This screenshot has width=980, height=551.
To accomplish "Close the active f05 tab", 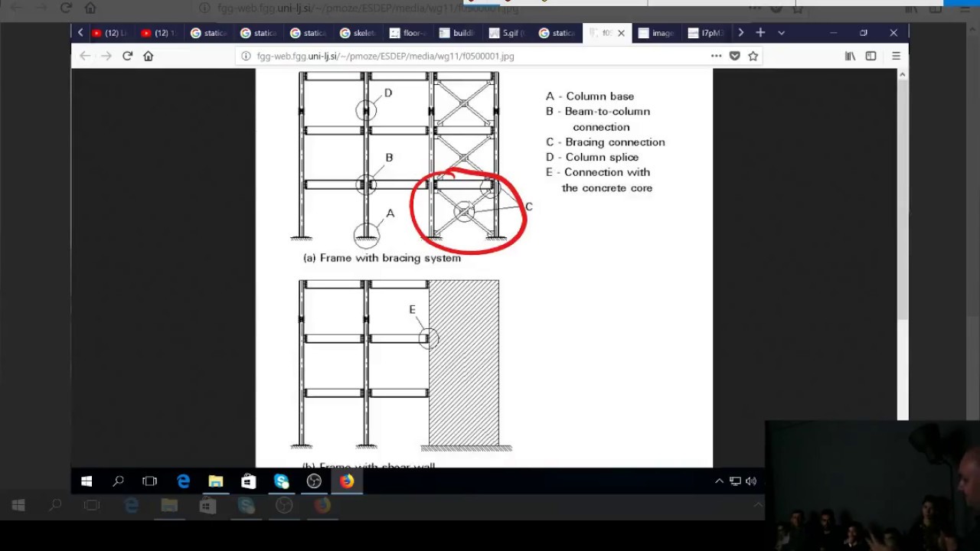I will click(621, 33).
